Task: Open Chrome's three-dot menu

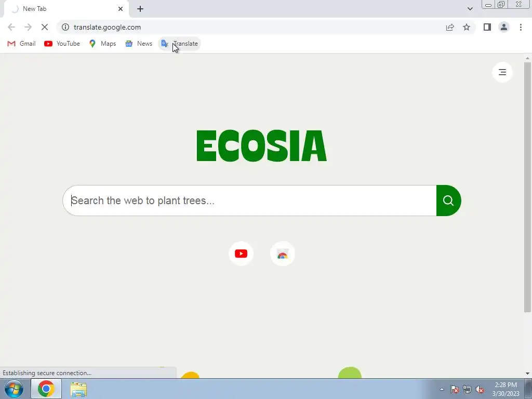Action: pyautogui.click(x=521, y=27)
